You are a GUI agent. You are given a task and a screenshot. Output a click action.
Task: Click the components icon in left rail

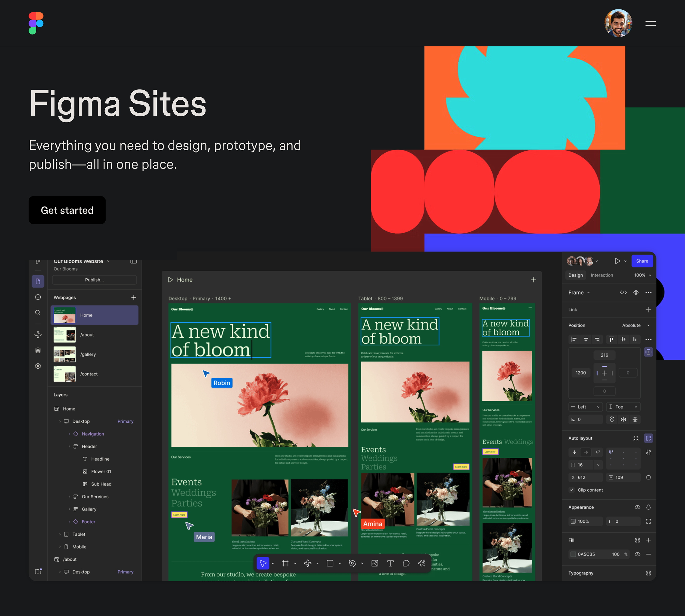coord(38,335)
